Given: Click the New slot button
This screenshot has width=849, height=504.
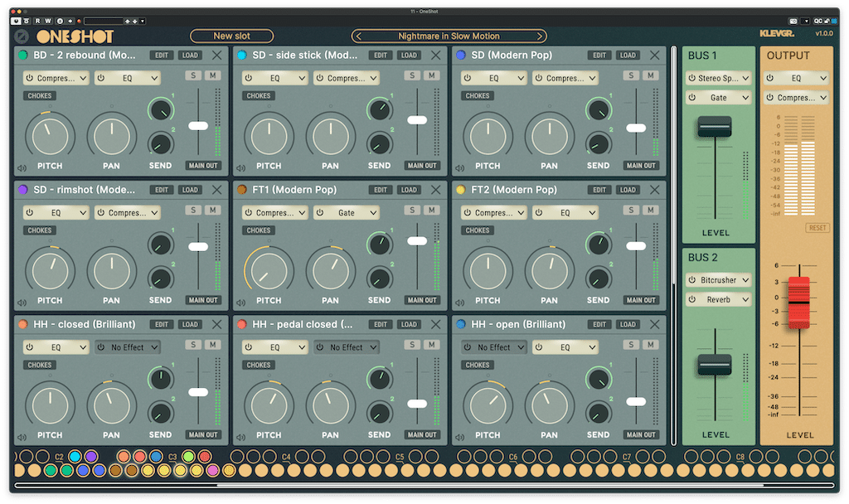Looking at the screenshot, I should coord(231,36).
